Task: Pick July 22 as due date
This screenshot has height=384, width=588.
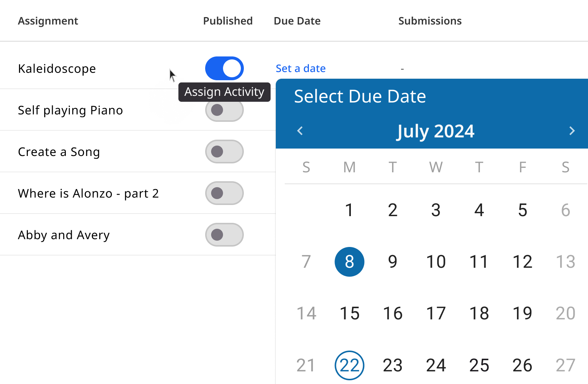Action: coord(349,365)
